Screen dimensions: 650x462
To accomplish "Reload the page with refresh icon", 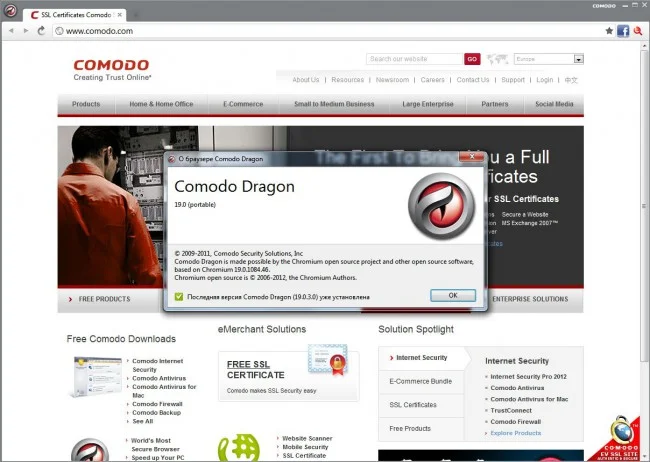I will coord(41,31).
